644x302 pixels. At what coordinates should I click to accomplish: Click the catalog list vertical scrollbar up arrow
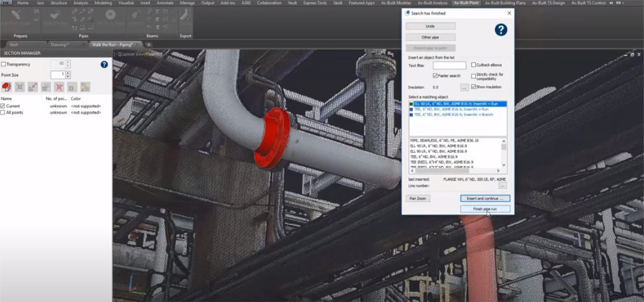(504, 141)
